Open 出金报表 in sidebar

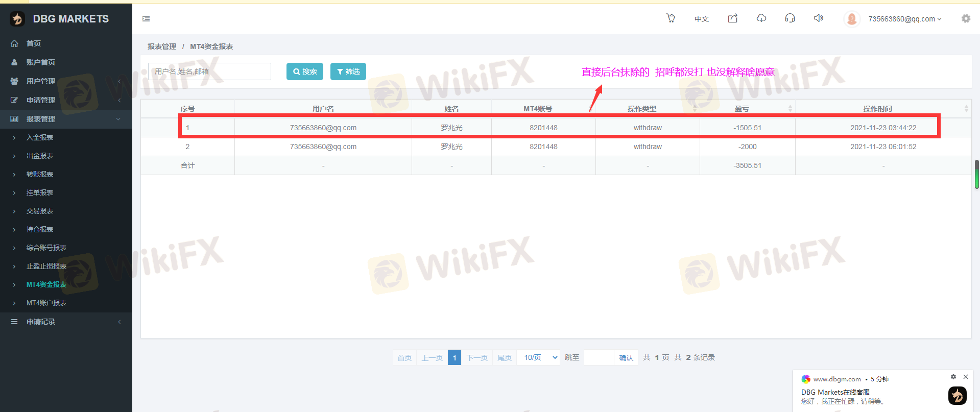click(40, 156)
